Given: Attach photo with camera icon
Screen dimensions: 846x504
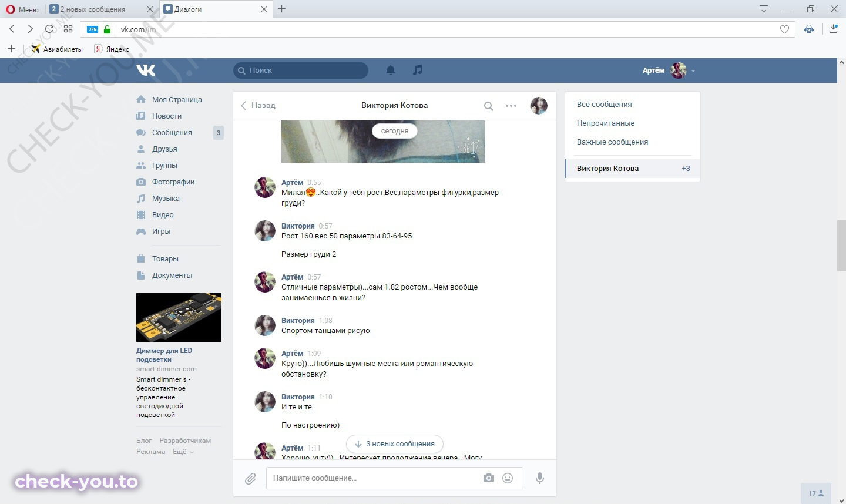Looking at the screenshot, I should click(x=489, y=478).
